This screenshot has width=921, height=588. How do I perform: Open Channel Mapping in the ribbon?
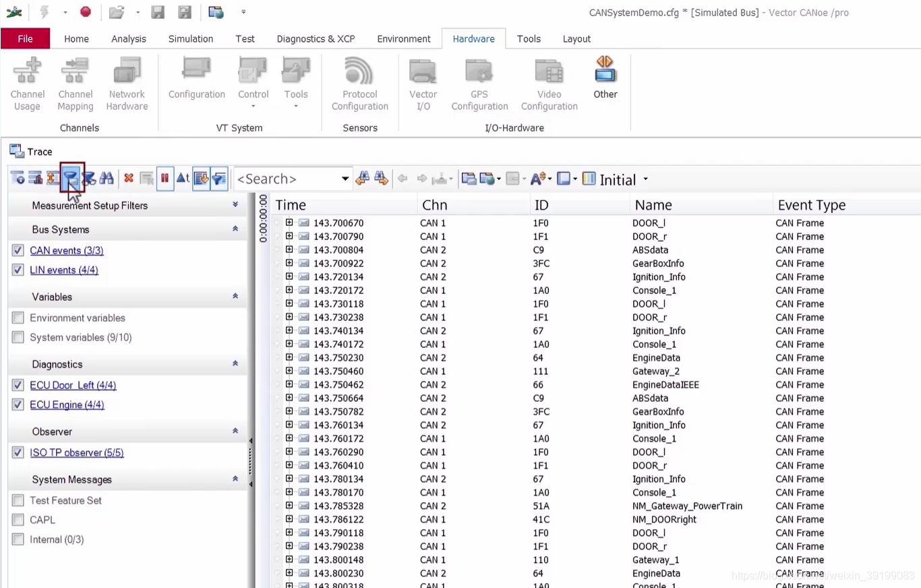point(75,84)
